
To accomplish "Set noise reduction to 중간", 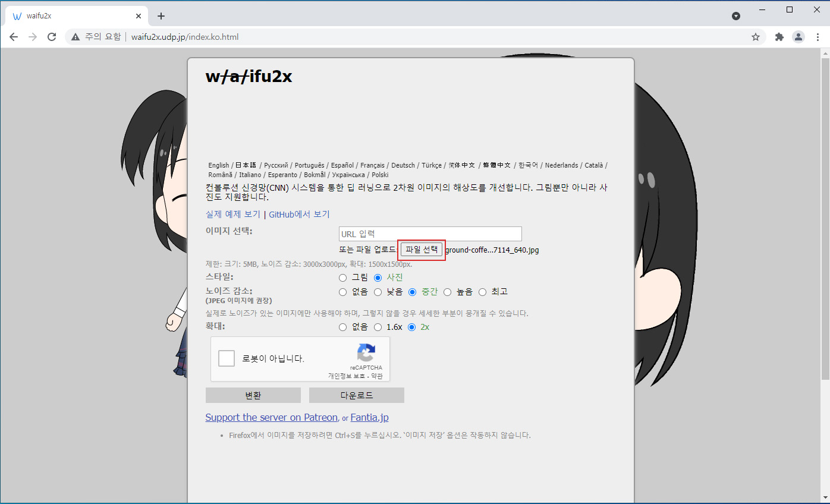I will click(412, 292).
